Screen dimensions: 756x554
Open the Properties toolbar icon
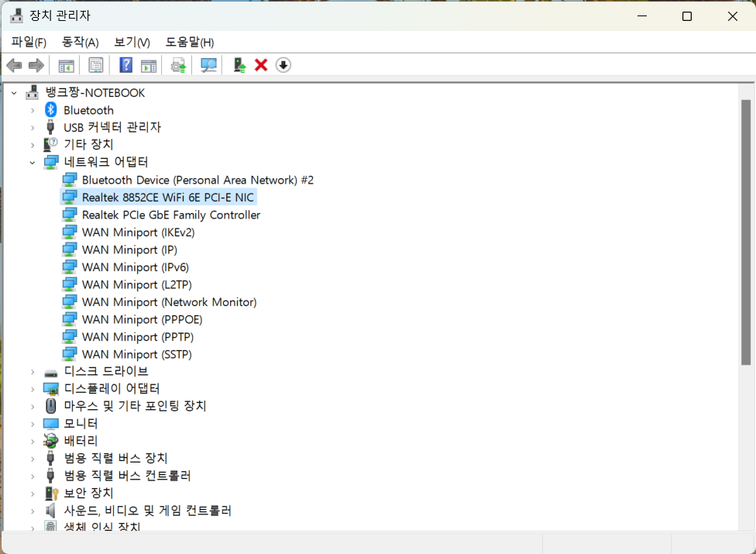tap(96, 65)
